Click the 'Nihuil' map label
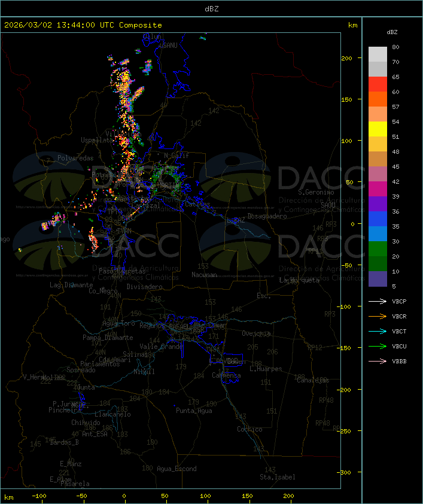This screenshot has height=504, width=423. pyautogui.click(x=144, y=372)
